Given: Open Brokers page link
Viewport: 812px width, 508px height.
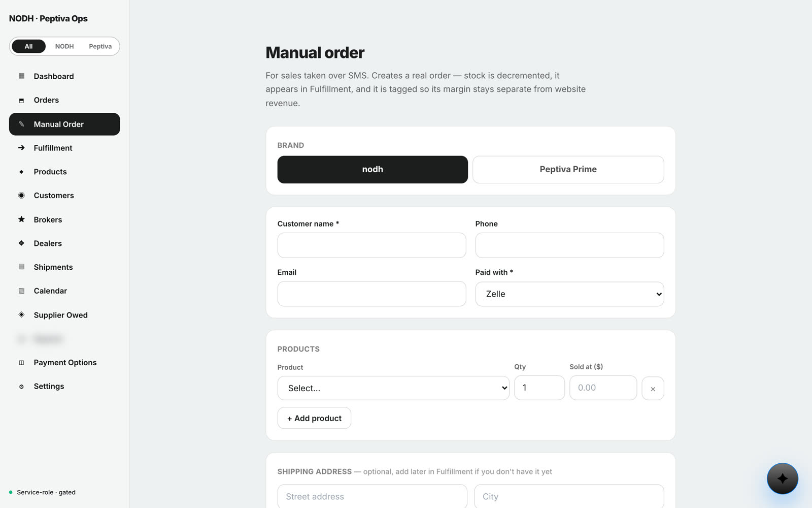Looking at the screenshot, I should [64, 219].
